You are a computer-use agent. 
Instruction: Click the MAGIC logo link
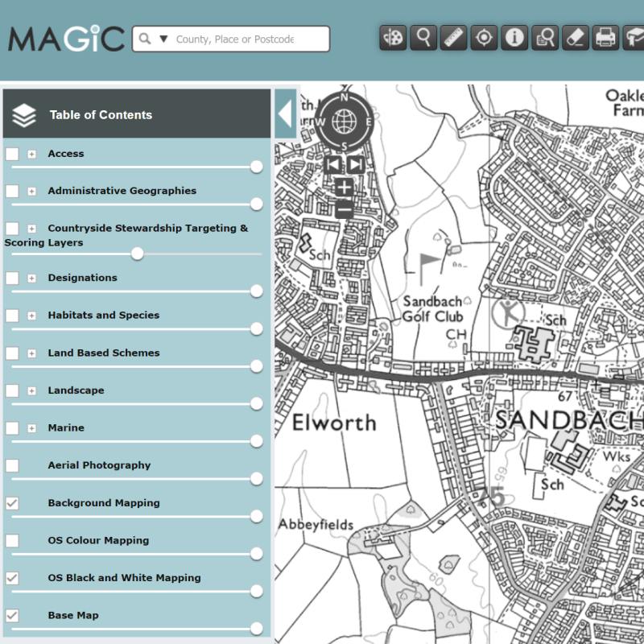click(x=66, y=39)
